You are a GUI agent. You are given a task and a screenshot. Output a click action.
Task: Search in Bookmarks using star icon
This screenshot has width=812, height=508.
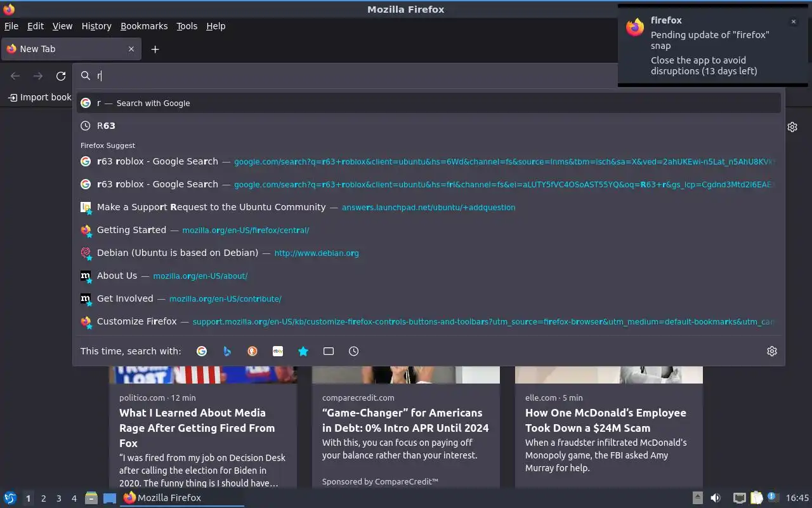[303, 351]
